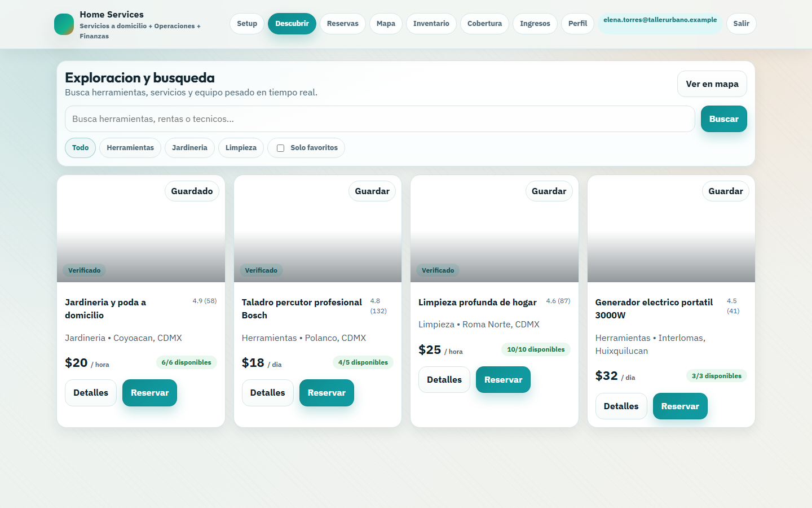Viewport: 812px width, 508px height.
Task: Reserve Jardineria y poda a domicilio
Action: (x=149, y=393)
